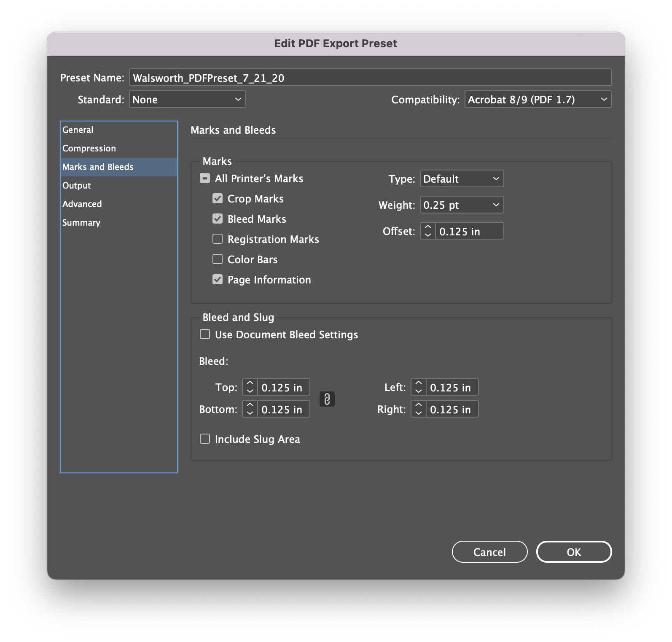Viewport: 672px width, 642px height.
Task: Click in the Preset Name field
Action: click(370, 78)
